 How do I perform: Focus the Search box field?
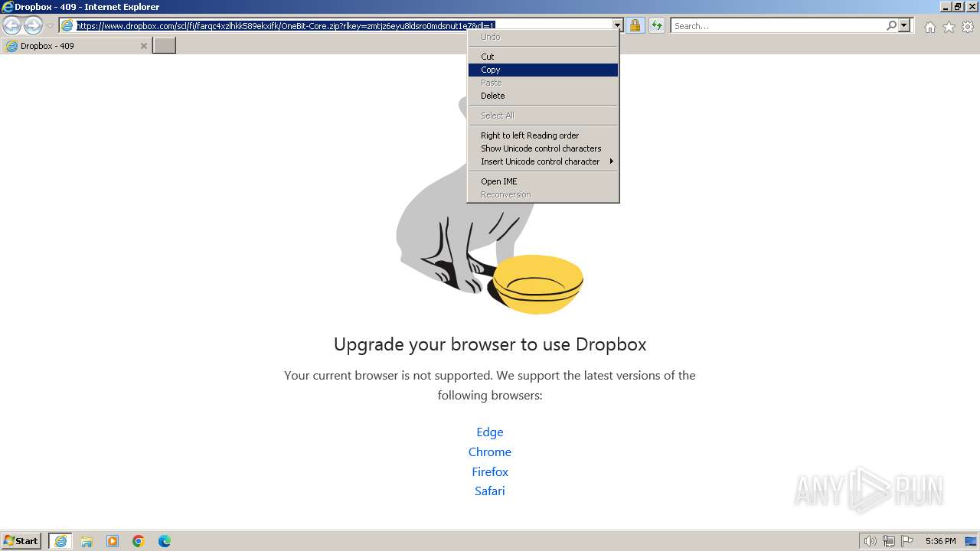point(778,26)
